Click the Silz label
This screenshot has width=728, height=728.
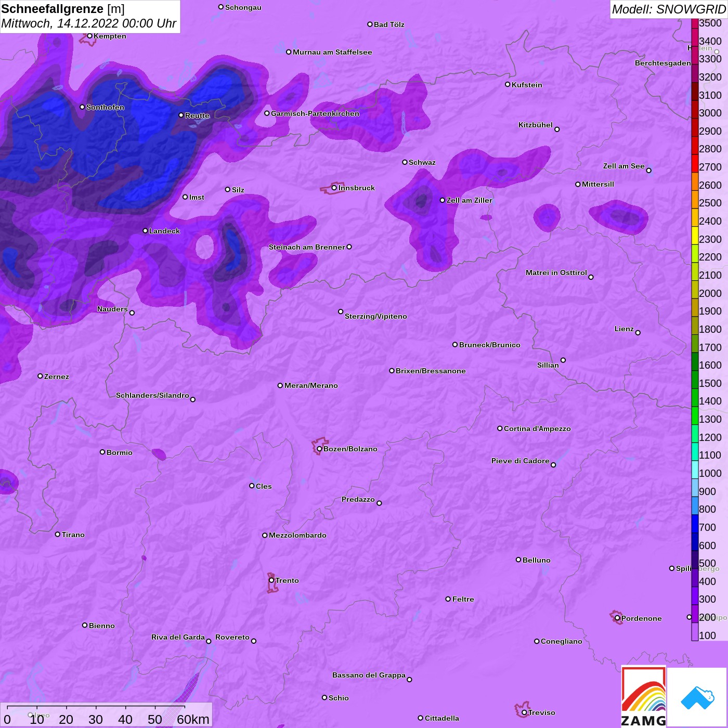tap(238, 190)
